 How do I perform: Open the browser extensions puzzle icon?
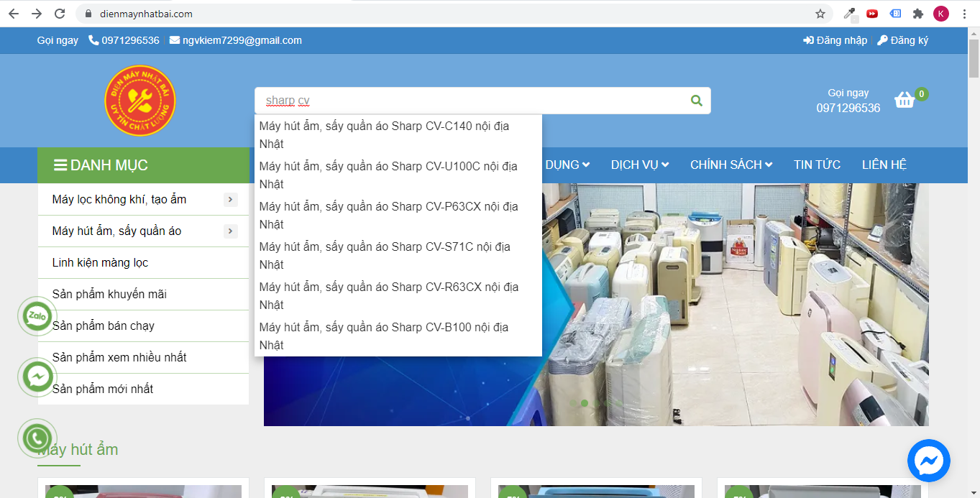click(917, 14)
